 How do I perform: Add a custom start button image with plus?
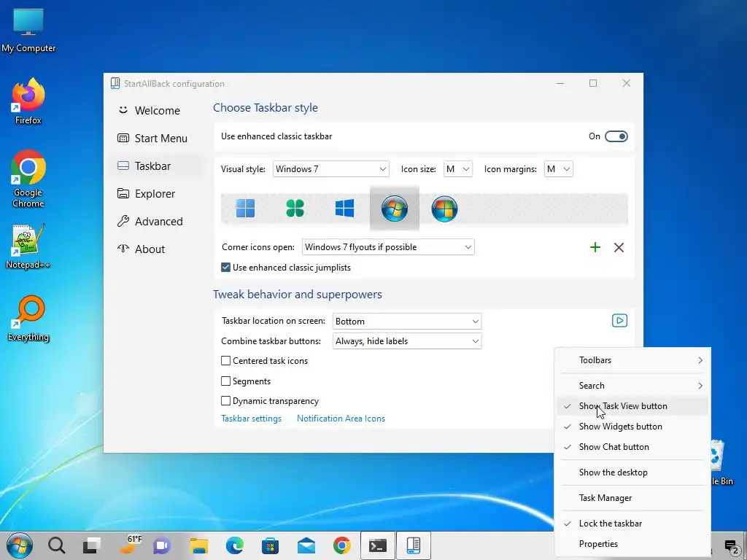(595, 247)
